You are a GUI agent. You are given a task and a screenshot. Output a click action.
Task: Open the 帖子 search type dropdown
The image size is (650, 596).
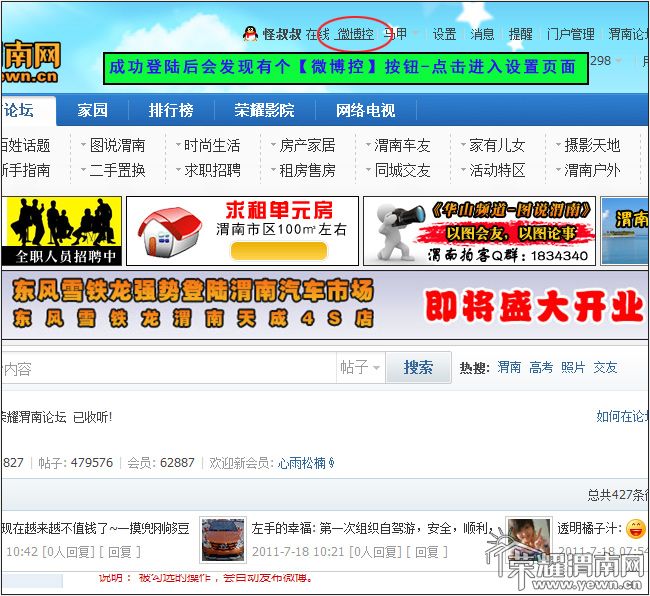pyautogui.click(x=360, y=368)
